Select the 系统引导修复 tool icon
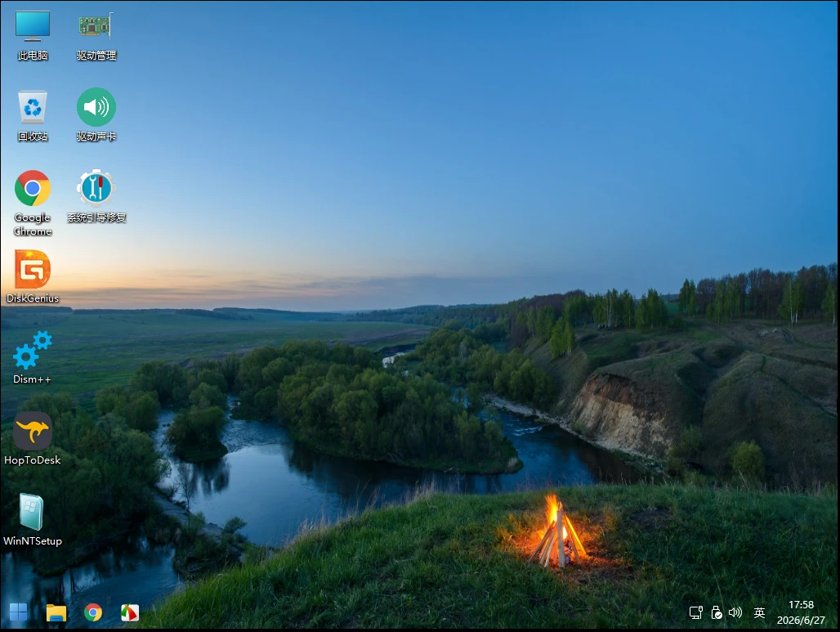Image resolution: width=840 pixels, height=632 pixels. tap(96, 196)
